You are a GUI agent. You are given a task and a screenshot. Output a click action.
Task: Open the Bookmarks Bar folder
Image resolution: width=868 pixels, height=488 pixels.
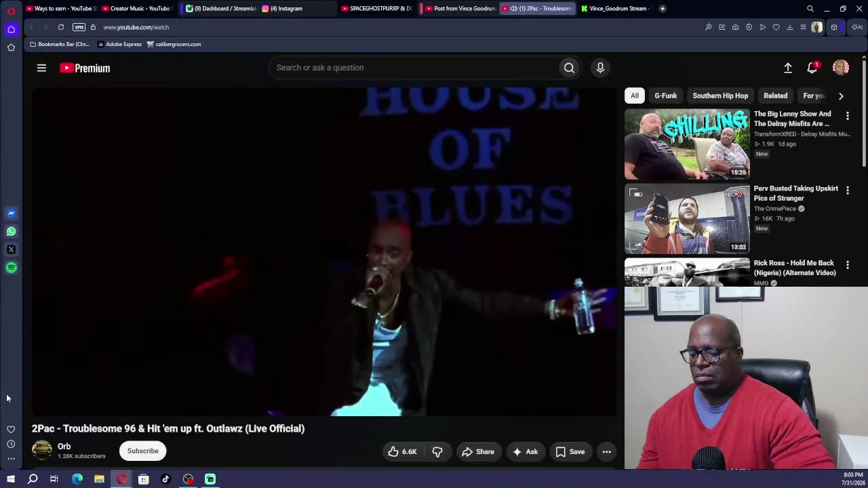click(x=60, y=44)
